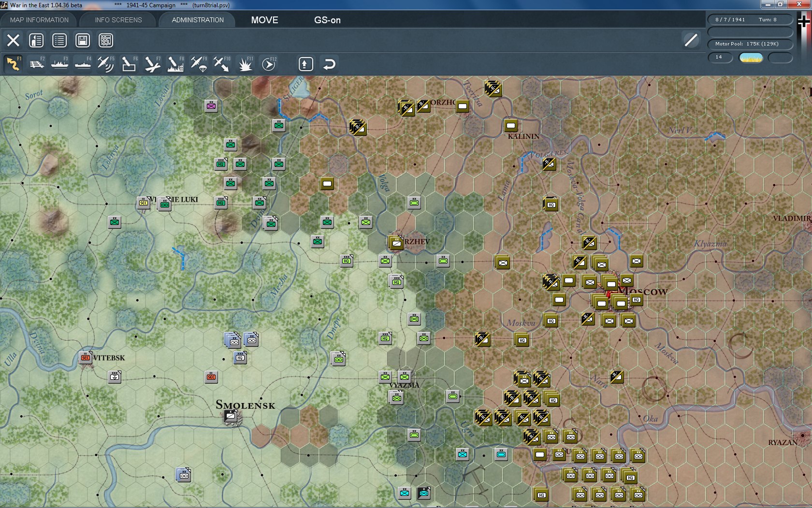Choose the F7 bomb airfield mode

[152, 64]
